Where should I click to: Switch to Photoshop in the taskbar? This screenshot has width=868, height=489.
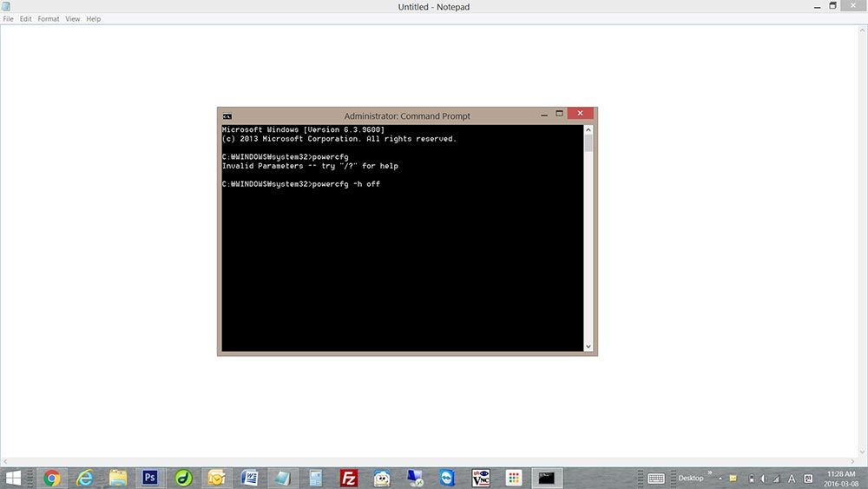coord(150,478)
